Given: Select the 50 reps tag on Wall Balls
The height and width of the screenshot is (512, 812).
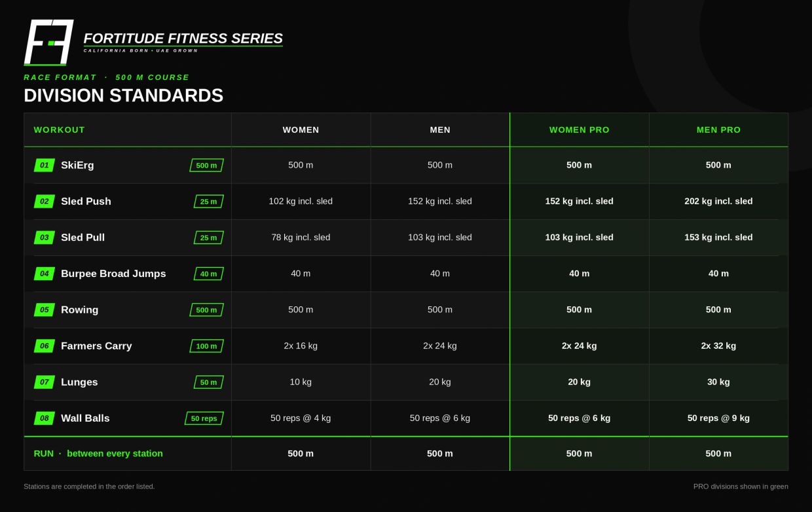Looking at the screenshot, I should 204,418.
